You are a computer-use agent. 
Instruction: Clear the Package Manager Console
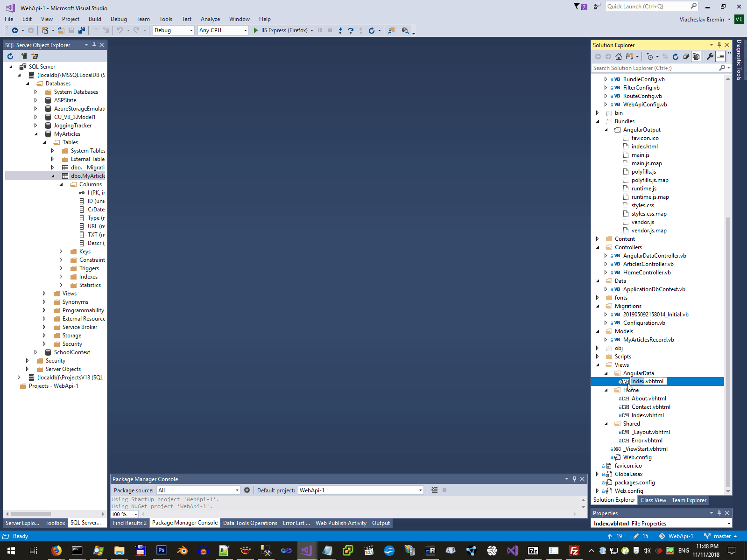[x=435, y=490]
